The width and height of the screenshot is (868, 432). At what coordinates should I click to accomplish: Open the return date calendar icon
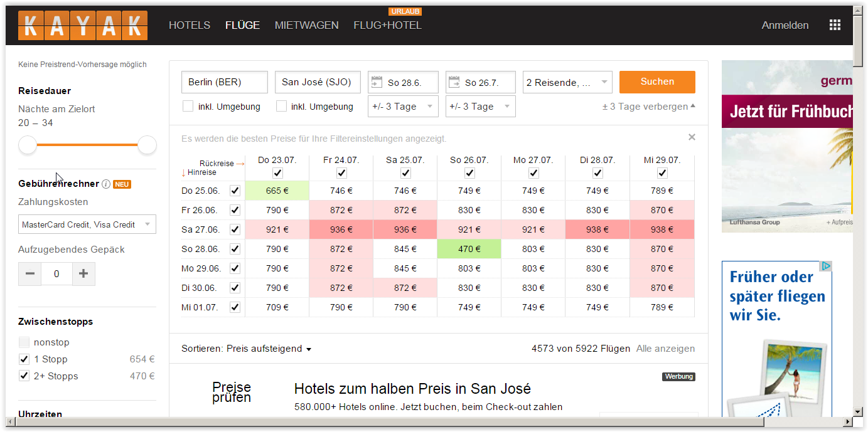454,82
